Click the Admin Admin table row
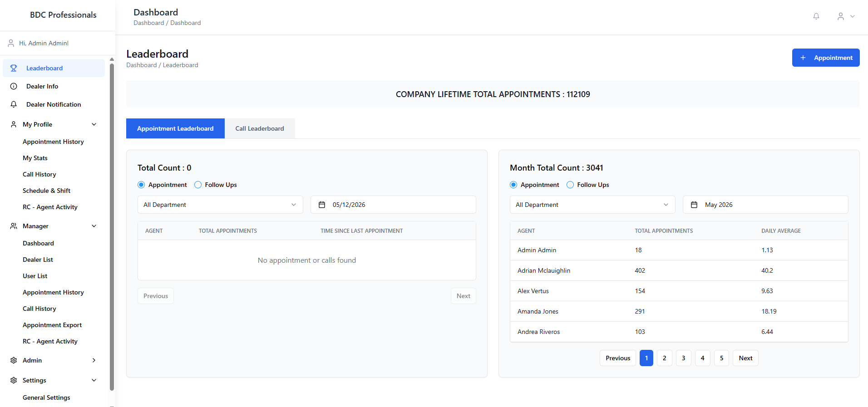This screenshot has height=407, width=868. (679, 250)
